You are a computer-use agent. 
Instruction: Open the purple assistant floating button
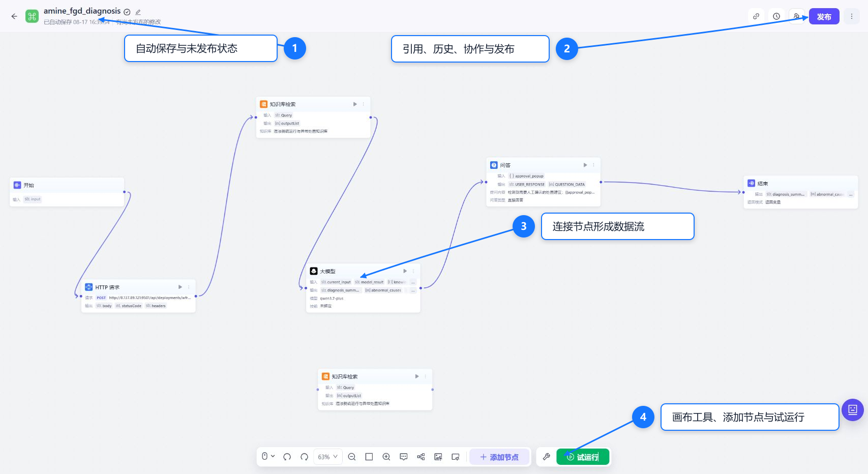pos(853,409)
